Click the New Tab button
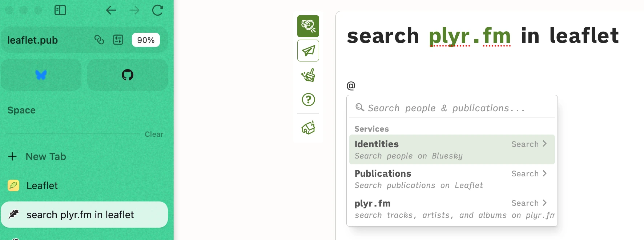644x240 pixels. click(x=46, y=156)
